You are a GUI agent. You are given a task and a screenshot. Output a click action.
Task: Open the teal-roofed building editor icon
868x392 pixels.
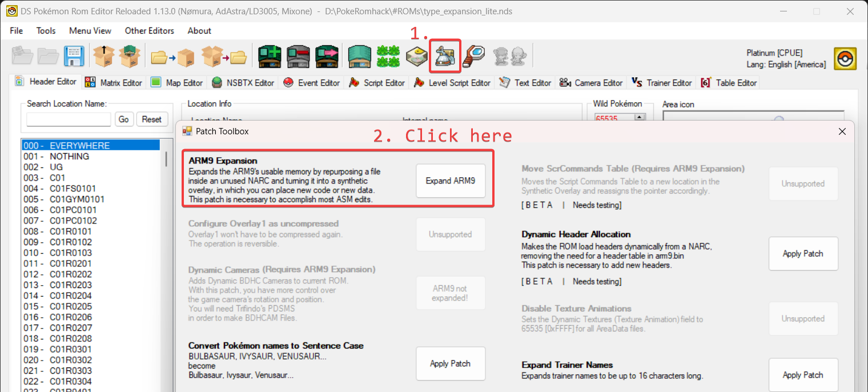tap(359, 56)
